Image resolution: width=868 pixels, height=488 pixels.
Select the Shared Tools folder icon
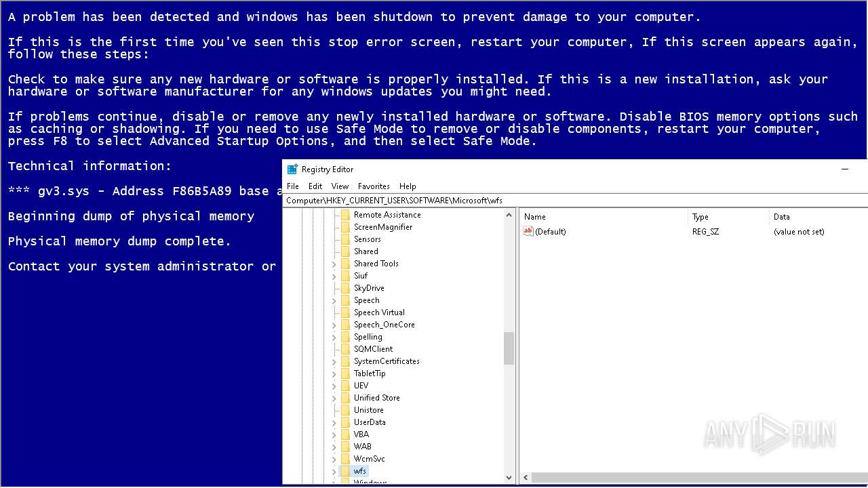(x=345, y=264)
